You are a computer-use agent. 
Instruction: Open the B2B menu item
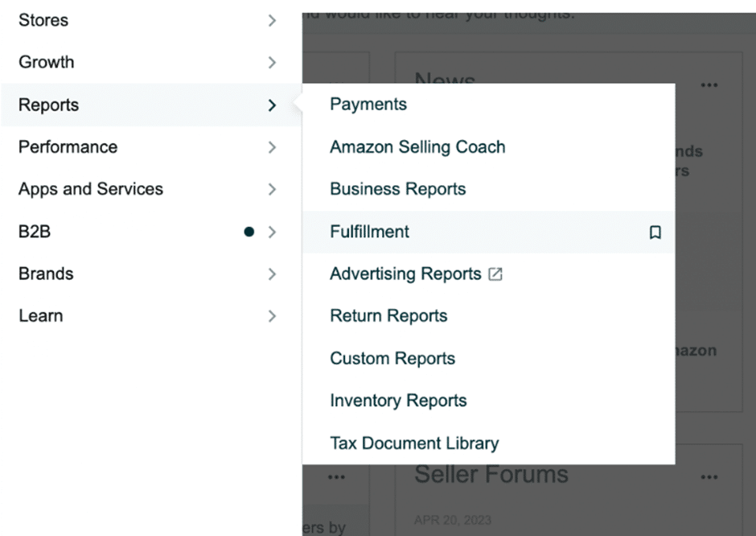(x=151, y=232)
